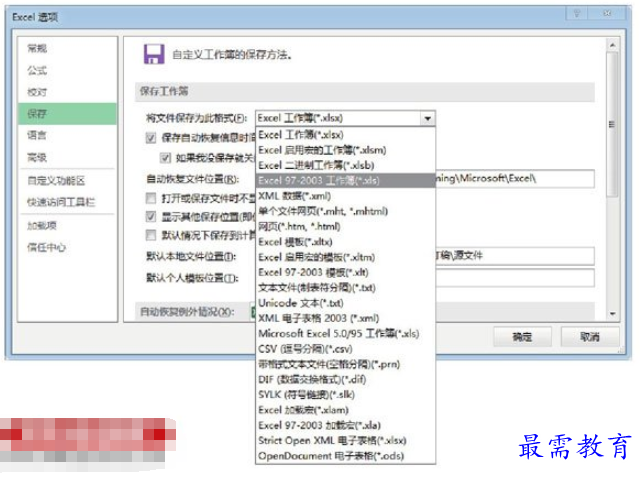Choose CSV (逗号分隔)(*.csv) format
Viewport: 640px width, 478px height.
(x=345, y=349)
